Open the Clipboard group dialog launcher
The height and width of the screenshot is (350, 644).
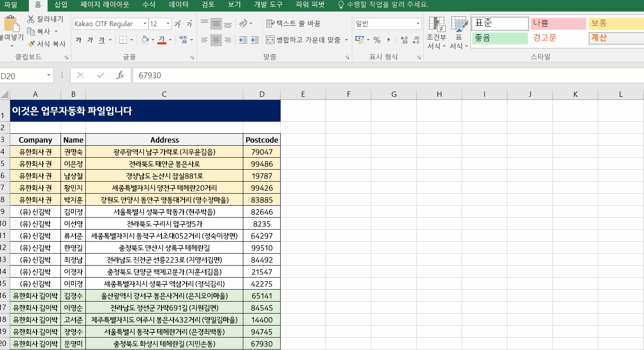coord(66,57)
